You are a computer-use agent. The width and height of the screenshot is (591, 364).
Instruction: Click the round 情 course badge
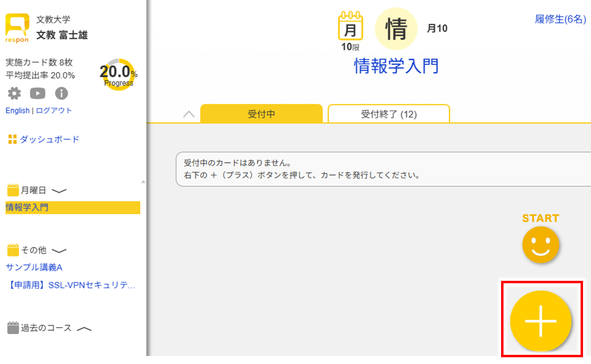coord(396,29)
